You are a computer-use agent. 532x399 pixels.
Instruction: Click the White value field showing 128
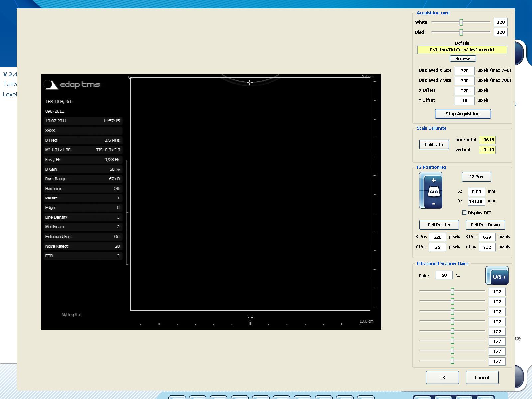point(501,22)
